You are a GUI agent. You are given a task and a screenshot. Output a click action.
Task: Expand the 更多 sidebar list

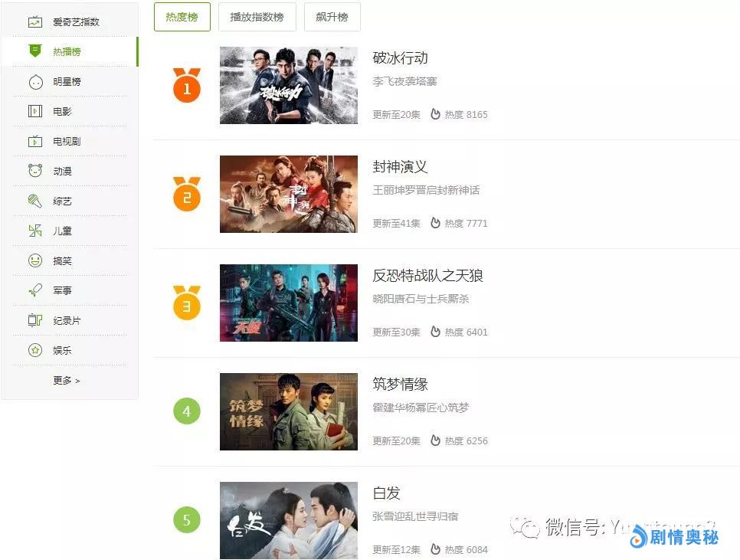pos(67,380)
